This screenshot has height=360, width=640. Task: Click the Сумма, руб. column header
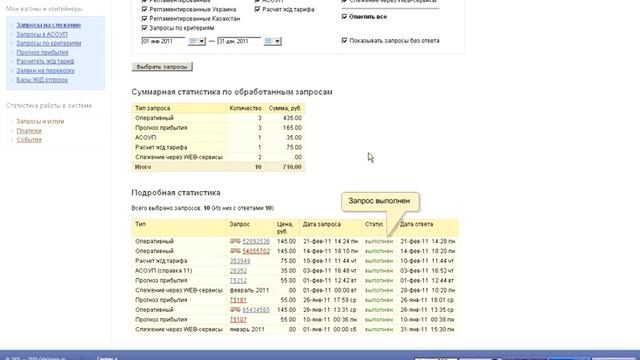285,108
